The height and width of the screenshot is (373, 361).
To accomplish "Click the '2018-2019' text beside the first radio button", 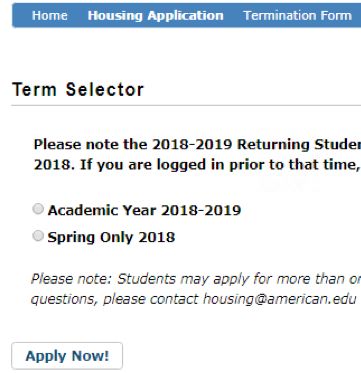I will click(x=201, y=210).
